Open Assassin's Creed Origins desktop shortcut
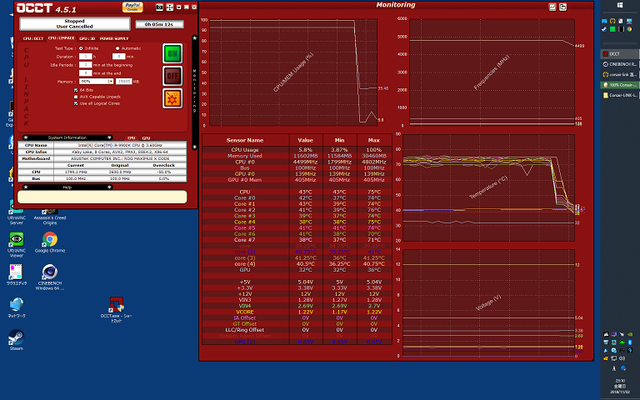The width and height of the screenshot is (640, 400). 50,216
